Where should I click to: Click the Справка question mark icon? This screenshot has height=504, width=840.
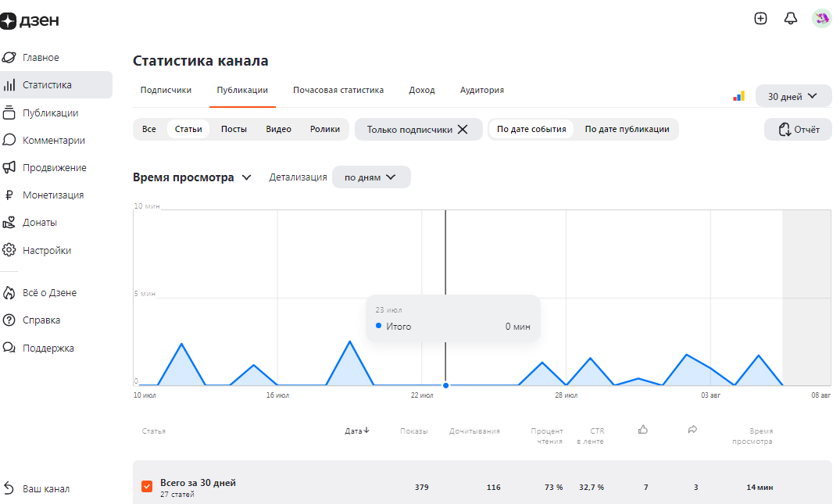pyautogui.click(x=9, y=320)
